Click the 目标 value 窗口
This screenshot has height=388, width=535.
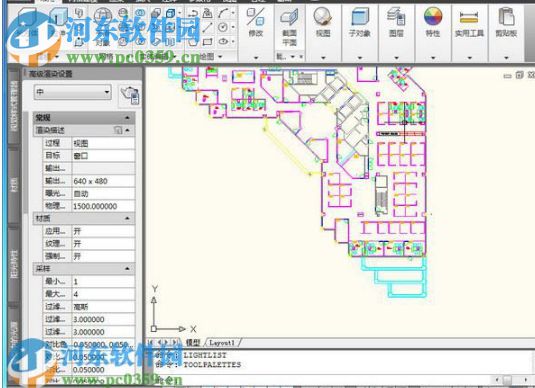click(x=103, y=156)
